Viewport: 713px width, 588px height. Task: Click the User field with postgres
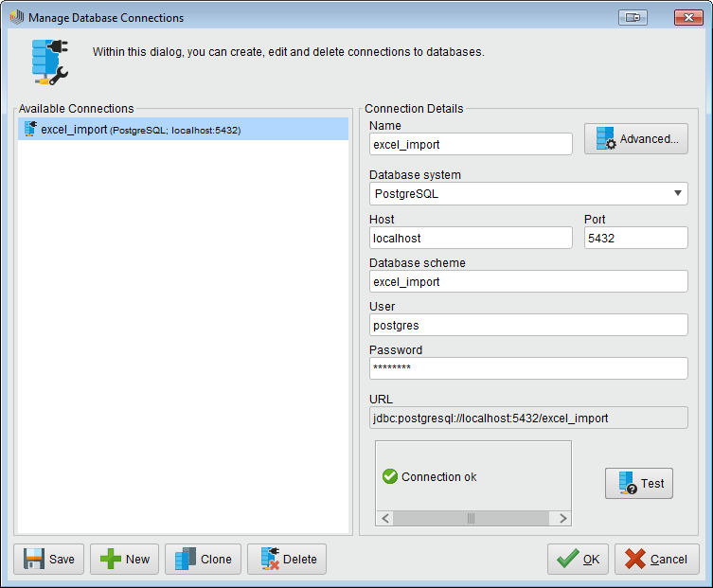[528, 325]
